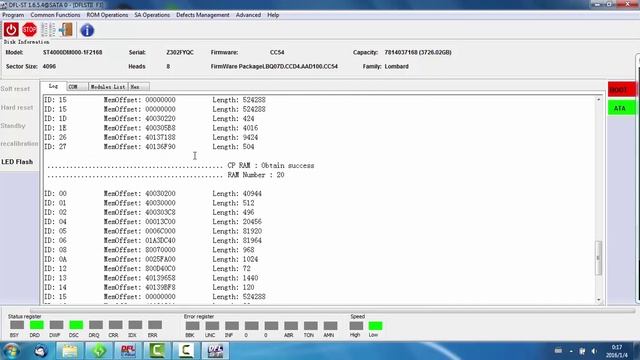The image size is (640, 360).
Task: Switch to the DFL-ST taskbar window
Action: click(x=216, y=351)
